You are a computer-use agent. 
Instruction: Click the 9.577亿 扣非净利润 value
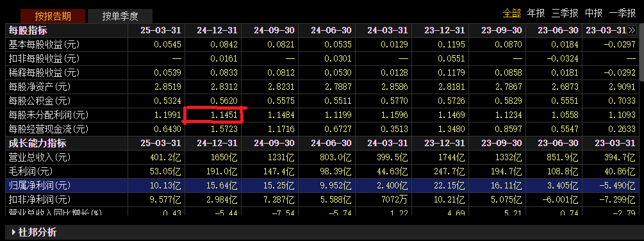165,199
